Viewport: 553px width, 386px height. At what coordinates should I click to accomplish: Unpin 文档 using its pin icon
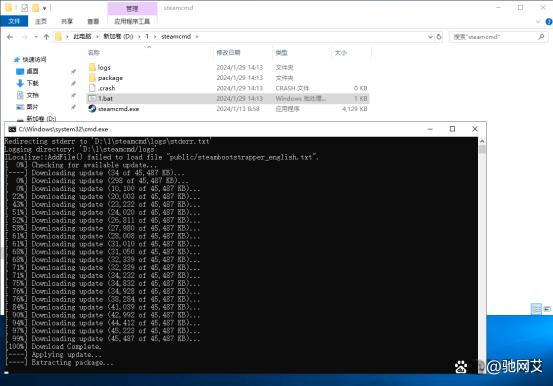coord(74,95)
